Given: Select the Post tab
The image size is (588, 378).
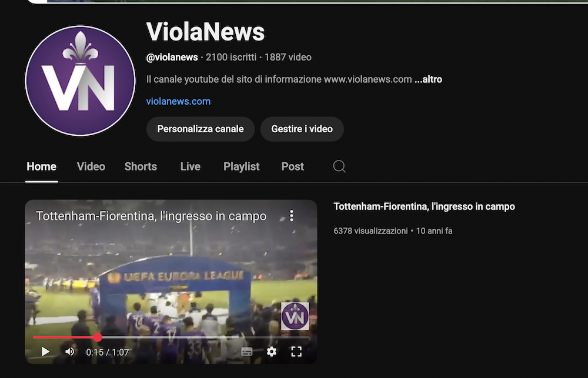Looking at the screenshot, I should (292, 166).
